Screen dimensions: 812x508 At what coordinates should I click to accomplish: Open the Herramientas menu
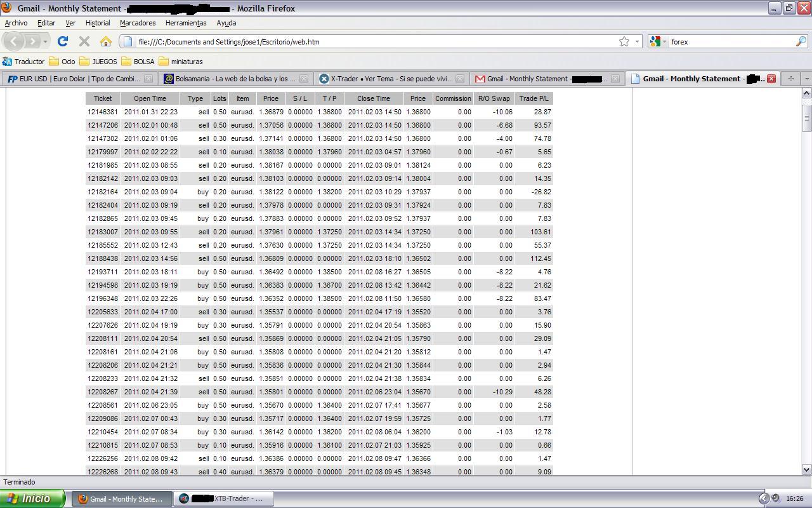186,23
